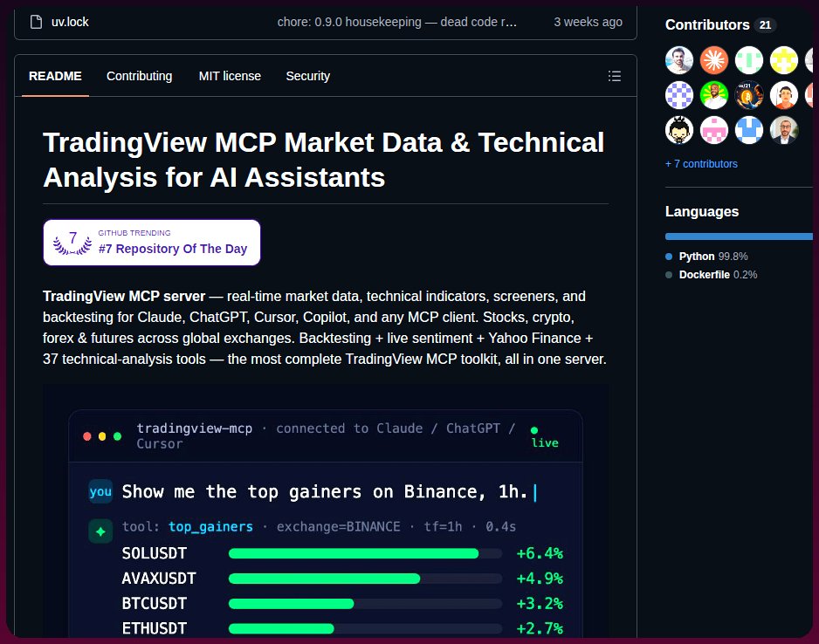819x644 pixels.
Task: Click the SOLUSDT green progress bar
Action: [x=354, y=553]
